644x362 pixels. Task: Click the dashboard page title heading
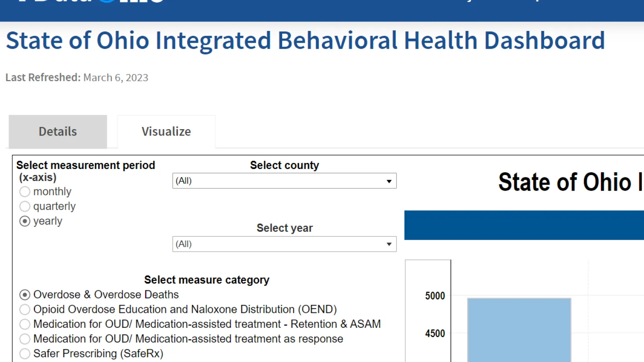click(305, 41)
